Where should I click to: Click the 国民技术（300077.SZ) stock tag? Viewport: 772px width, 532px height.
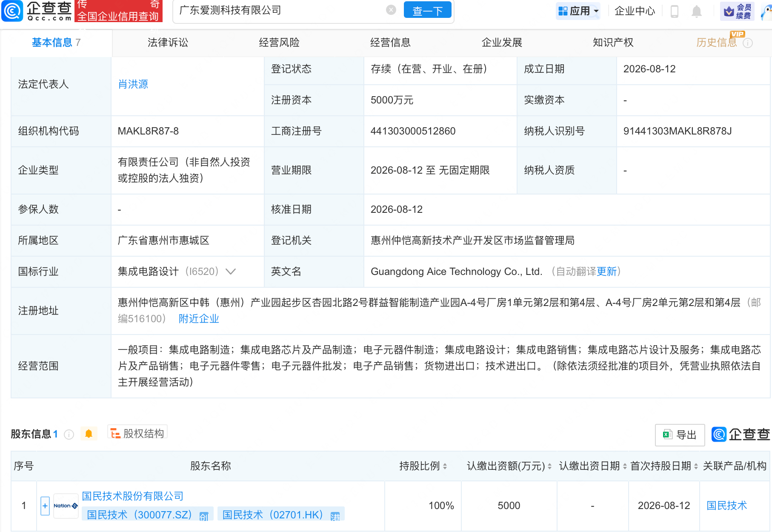[x=147, y=515]
